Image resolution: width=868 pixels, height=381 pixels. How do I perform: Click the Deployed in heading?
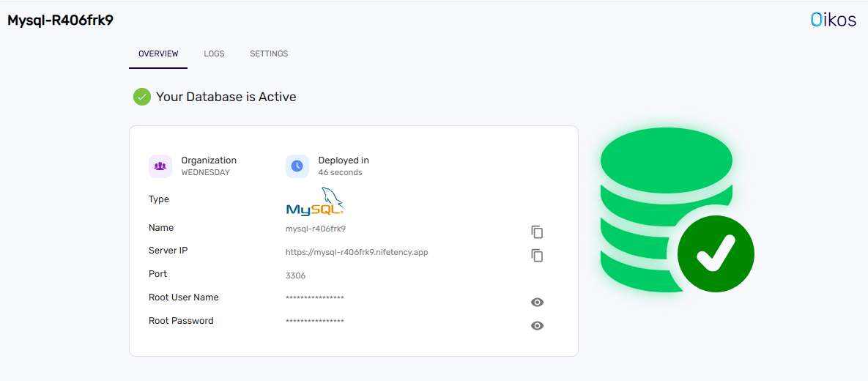pos(344,160)
